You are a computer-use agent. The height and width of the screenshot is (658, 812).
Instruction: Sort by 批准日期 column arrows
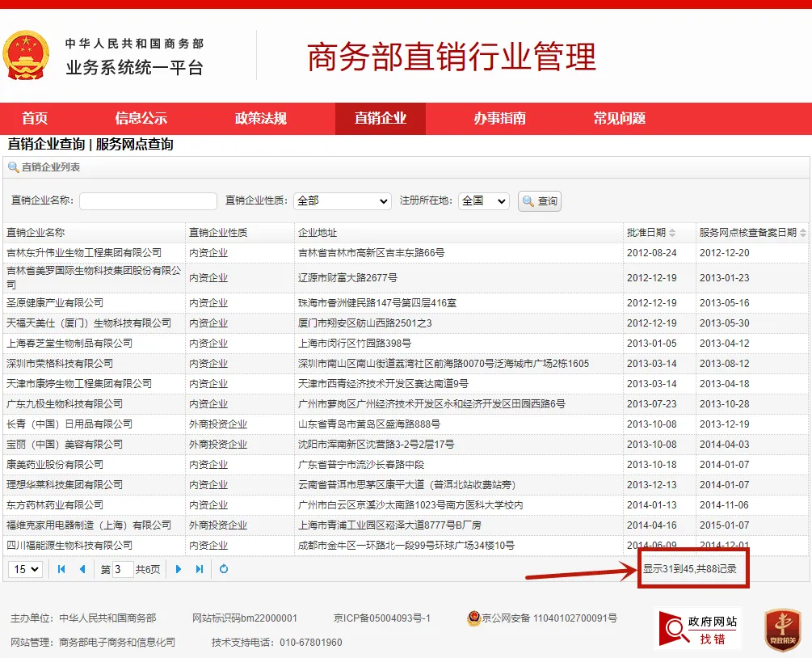672,233
